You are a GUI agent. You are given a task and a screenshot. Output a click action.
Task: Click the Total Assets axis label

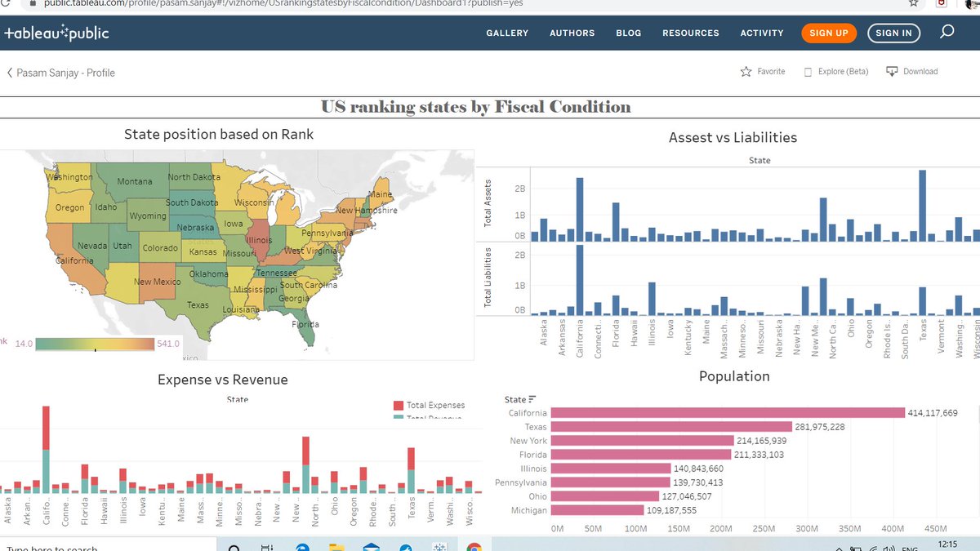coord(488,202)
